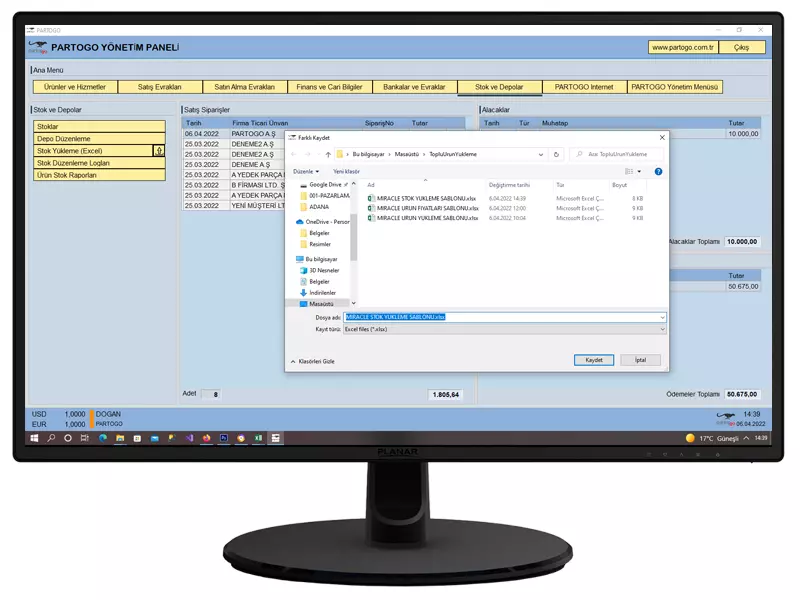Launch Microsoft Edge from the taskbar
800x600 pixels.
coord(103,438)
